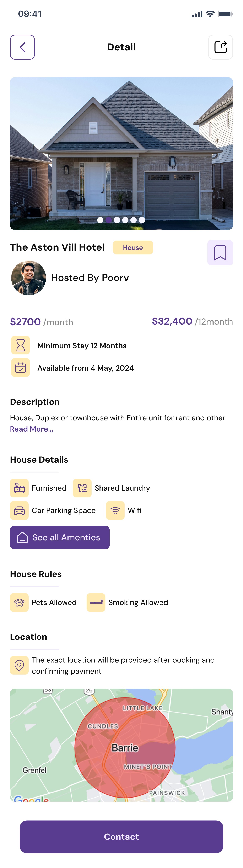Tap the location pin icon

pyautogui.click(x=19, y=666)
